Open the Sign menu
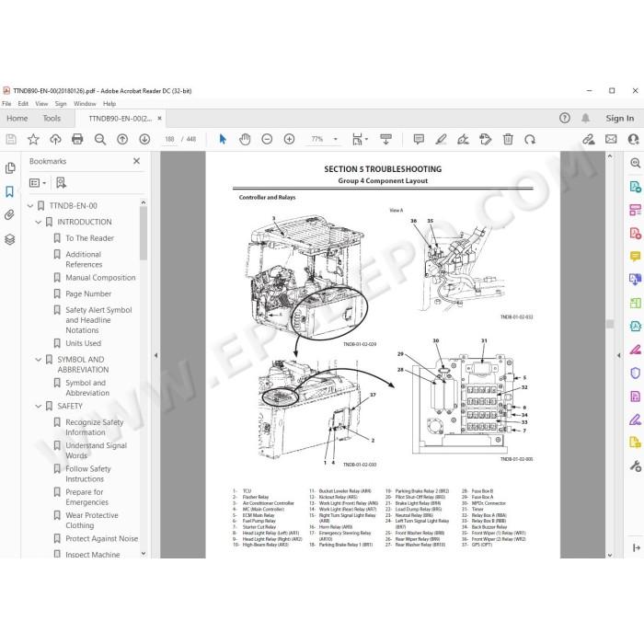 coord(61,103)
